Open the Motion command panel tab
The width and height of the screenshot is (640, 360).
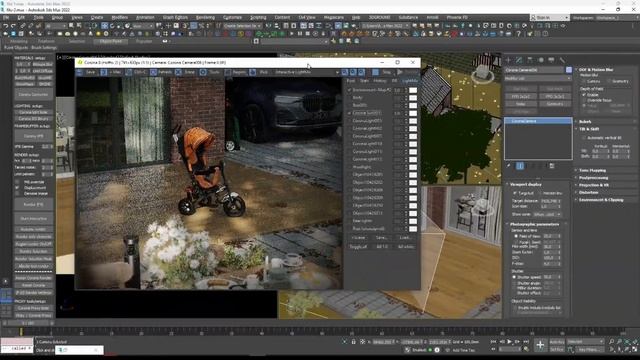pos(541,60)
